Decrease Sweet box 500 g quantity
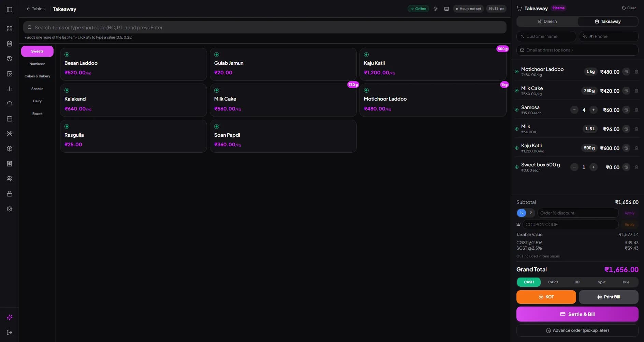This screenshot has height=342, width=644. coord(574,167)
